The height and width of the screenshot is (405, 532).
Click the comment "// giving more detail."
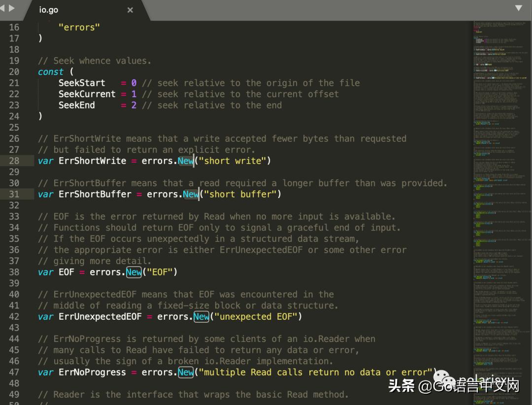(95, 261)
